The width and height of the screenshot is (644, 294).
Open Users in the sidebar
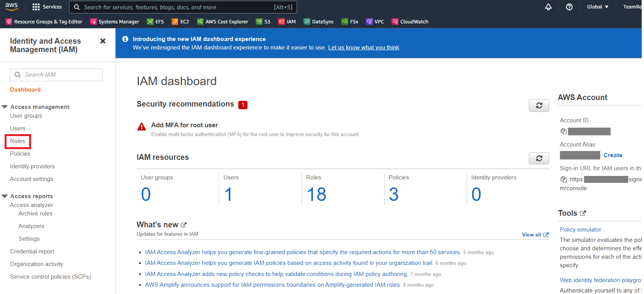(18, 128)
